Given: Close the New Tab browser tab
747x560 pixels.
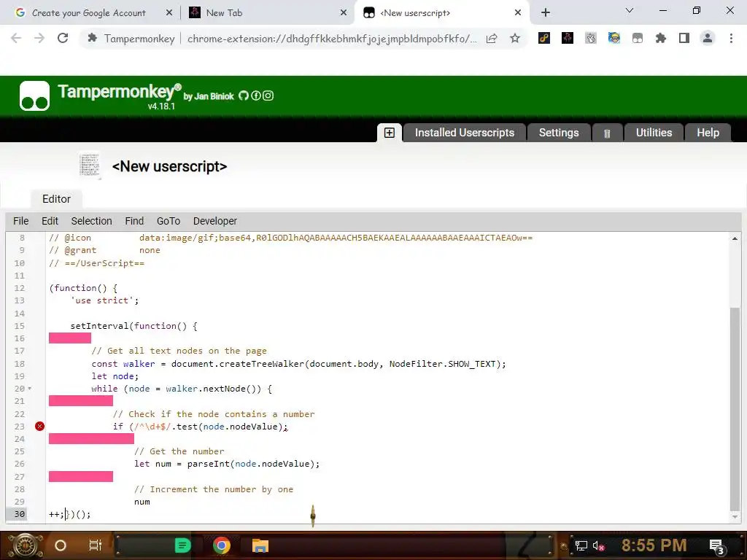Looking at the screenshot, I should coord(344,13).
